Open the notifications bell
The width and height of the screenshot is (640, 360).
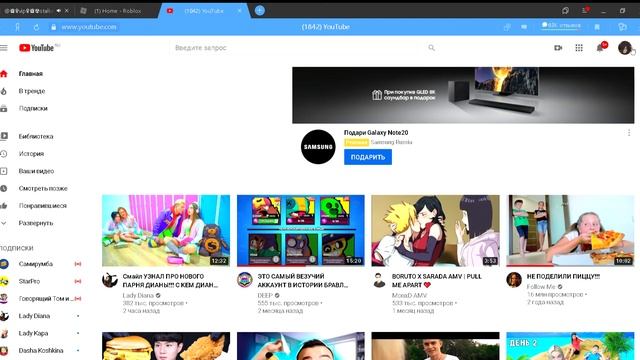point(600,48)
